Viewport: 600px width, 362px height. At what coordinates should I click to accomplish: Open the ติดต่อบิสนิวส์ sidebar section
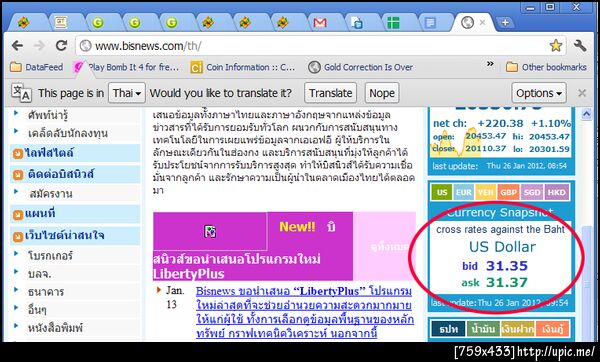coord(75,174)
